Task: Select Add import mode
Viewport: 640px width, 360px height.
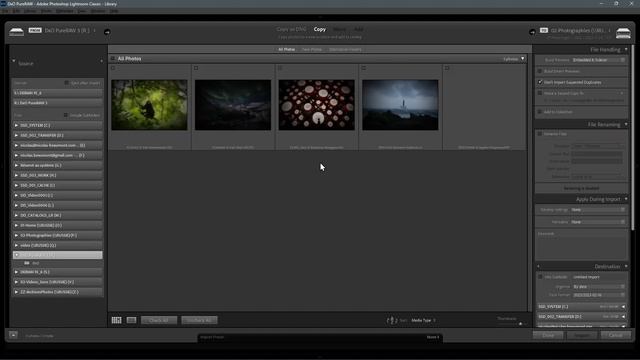Action: pyautogui.click(x=358, y=29)
